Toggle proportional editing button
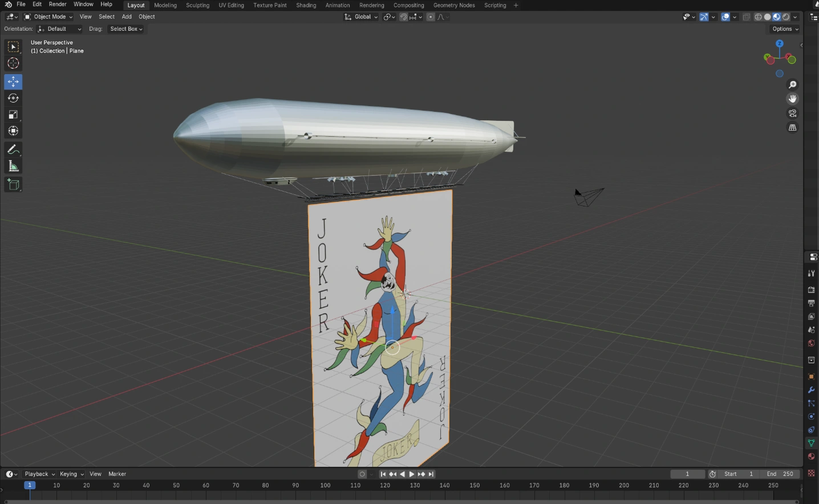The width and height of the screenshot is (819, 504). coord(431,17)
